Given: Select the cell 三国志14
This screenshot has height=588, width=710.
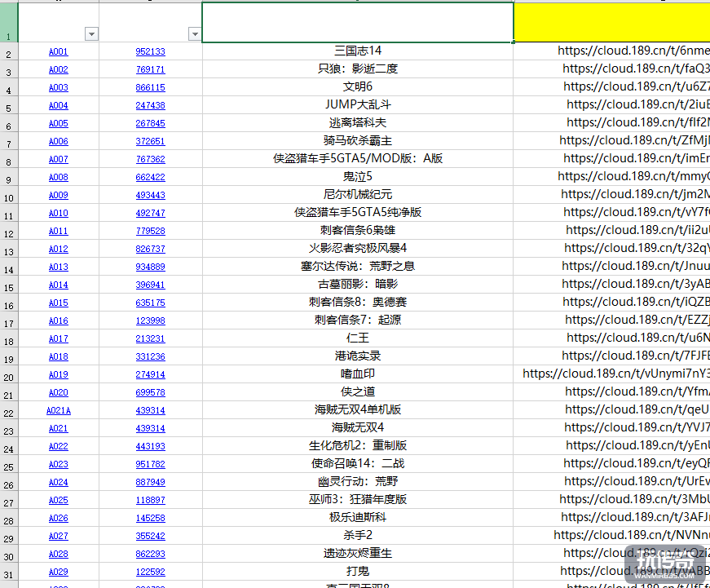Looking at the screenshot, I should click(x=358, y=51).
